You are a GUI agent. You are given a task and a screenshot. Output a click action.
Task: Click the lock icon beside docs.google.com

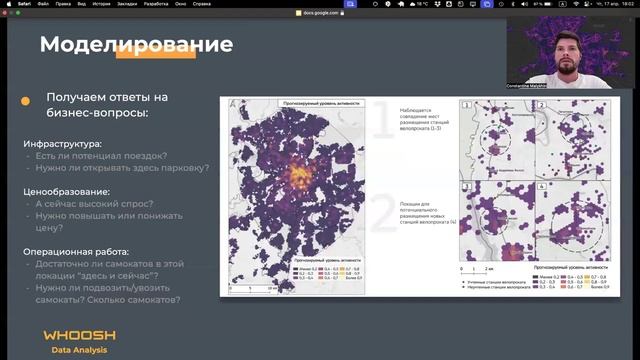point(342,13)
